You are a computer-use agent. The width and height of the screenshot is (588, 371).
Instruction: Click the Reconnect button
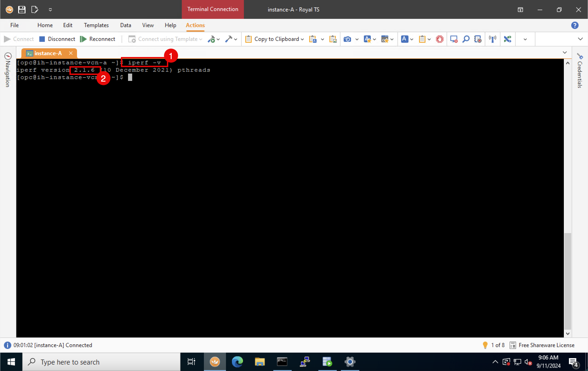tap(98, 39)
